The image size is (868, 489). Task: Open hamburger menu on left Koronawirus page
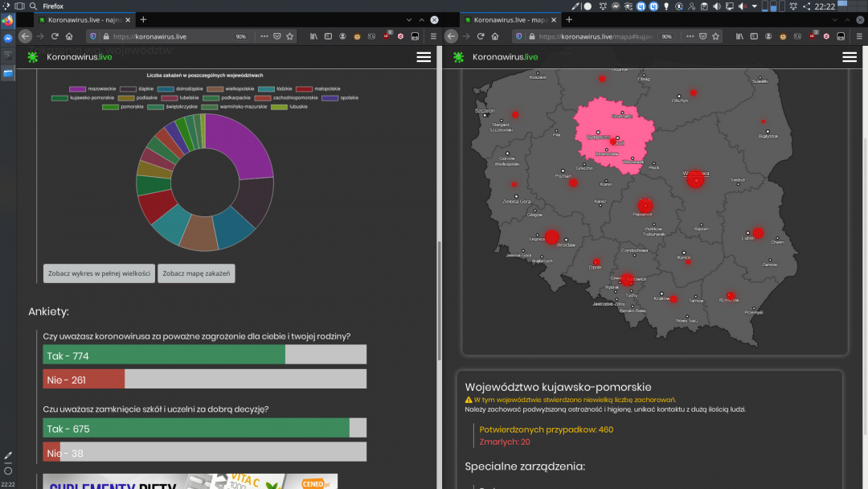tap(424, 57)
